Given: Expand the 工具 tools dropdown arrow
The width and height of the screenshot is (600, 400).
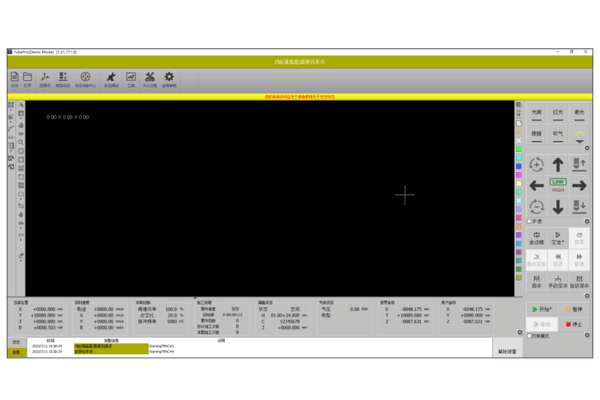Looking at the screenshot, I should (x=131, y=91).
